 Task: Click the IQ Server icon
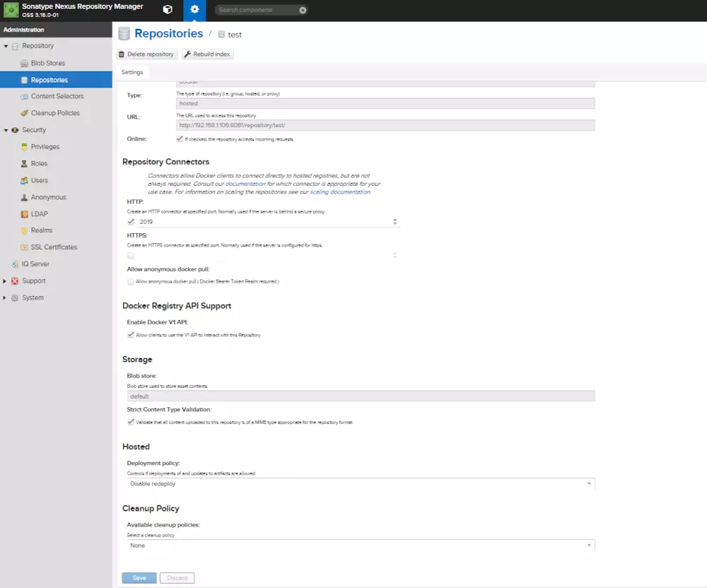click(15, 264)
